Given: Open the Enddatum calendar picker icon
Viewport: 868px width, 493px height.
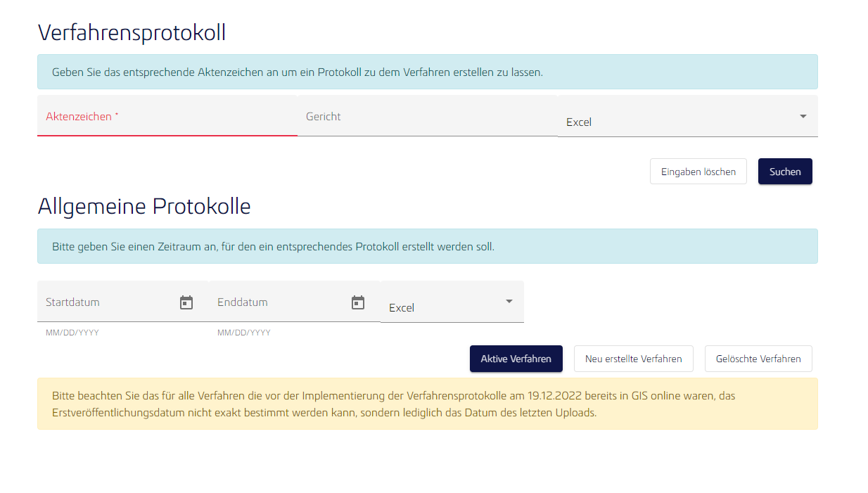Looking at the screenshot, I should click(358, 302).
